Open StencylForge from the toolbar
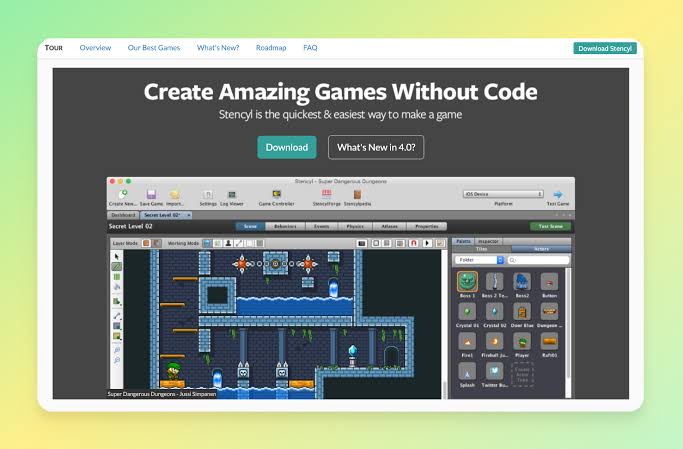 tap(326, 194)
